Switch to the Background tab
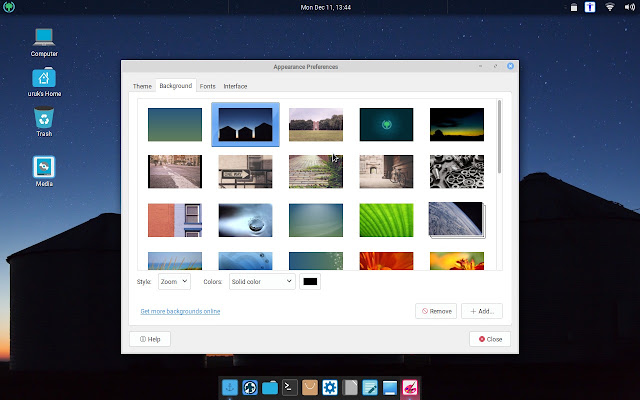640x400 pixels. (176, 86)
